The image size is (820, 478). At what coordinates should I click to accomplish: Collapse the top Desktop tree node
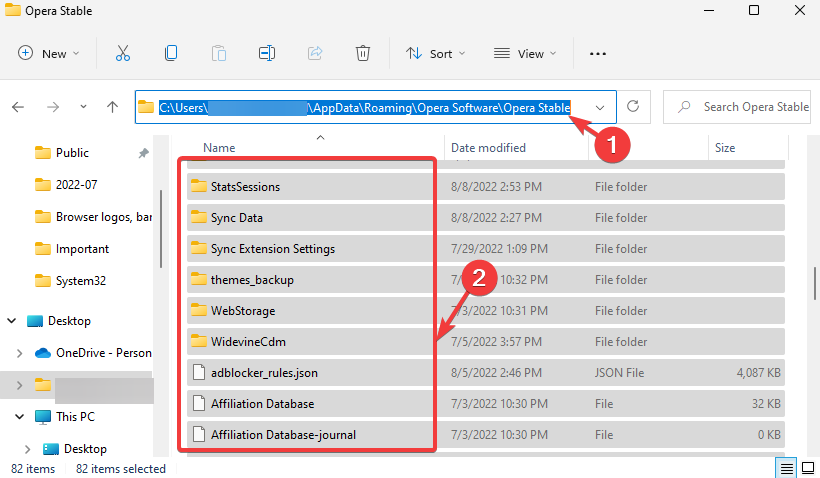pyautogui.click(x=12, y=321)
